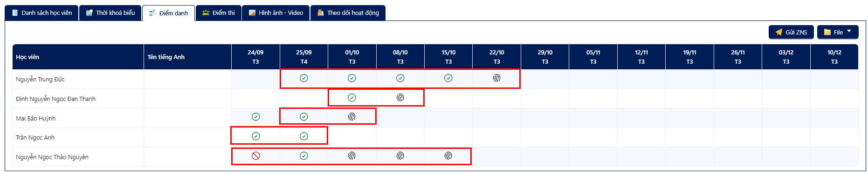Open Hình ảnh - Video tab
Viewport: 868px width, 174px height.
click(x=276, y=13)
